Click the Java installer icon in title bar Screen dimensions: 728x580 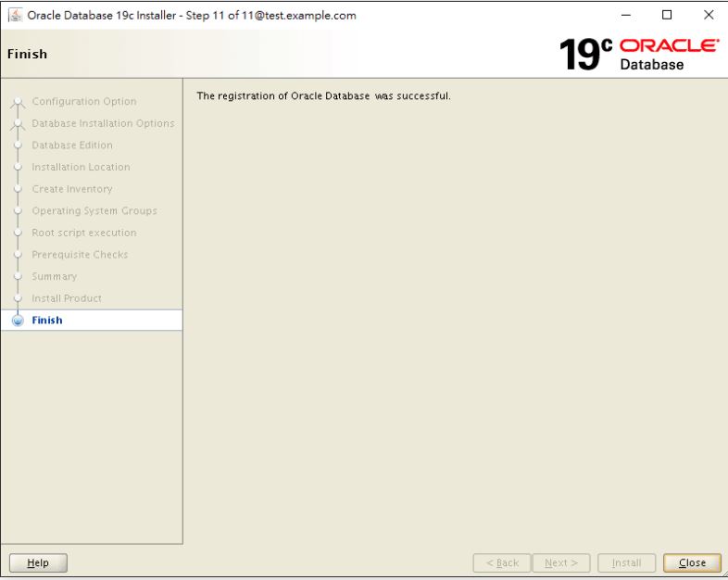pyautogui.click(x=16, y=16)
